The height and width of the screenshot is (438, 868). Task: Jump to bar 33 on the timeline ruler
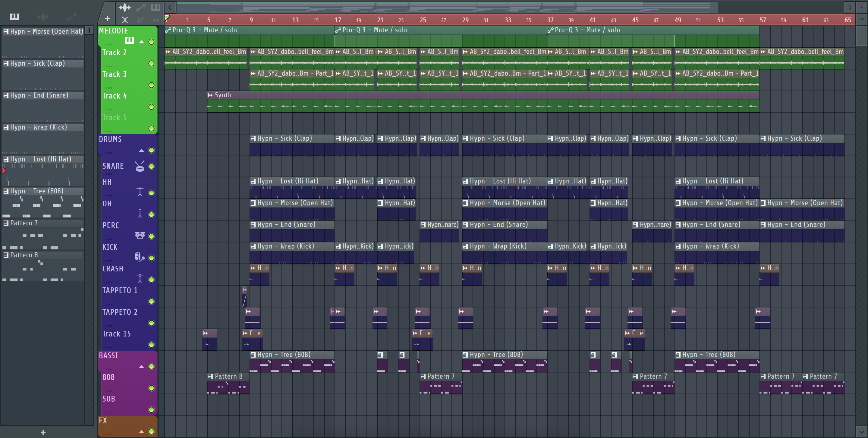coord(508,20)
